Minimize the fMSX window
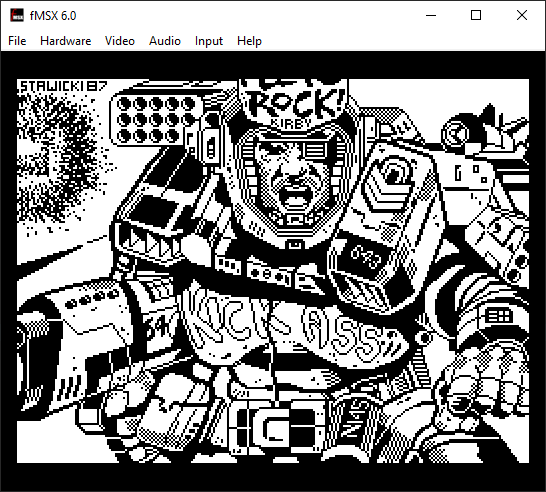Screen dimensions: 546x492 point(431,15)
